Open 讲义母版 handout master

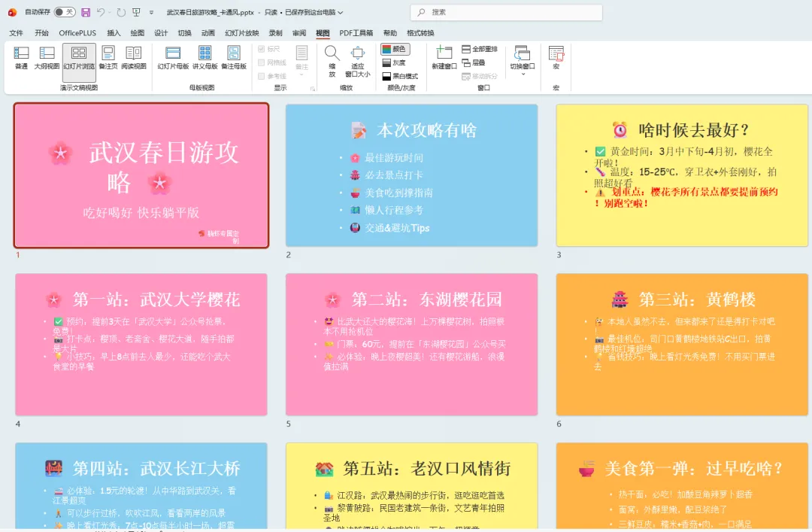pos(205,57)
